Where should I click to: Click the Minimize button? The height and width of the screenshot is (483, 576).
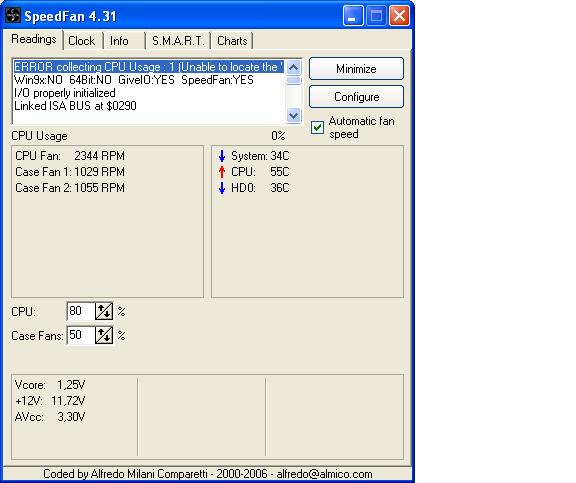coord(356,69)
